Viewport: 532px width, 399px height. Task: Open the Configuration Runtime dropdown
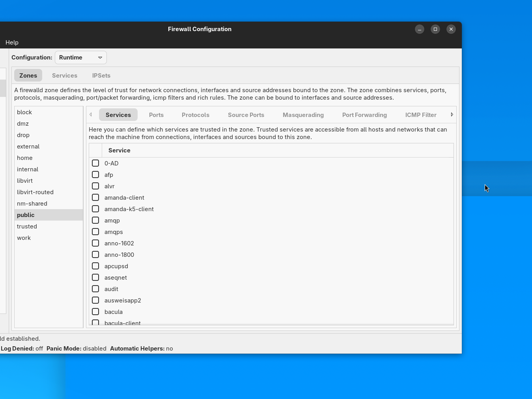pyautogui.click(x=80, y=58)
